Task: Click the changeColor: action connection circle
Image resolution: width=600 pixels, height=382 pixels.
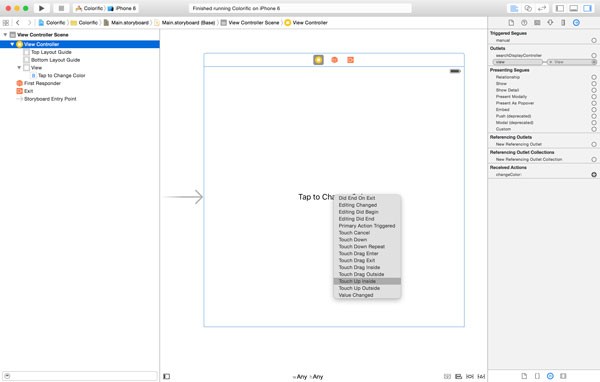Action: [594, 175]
